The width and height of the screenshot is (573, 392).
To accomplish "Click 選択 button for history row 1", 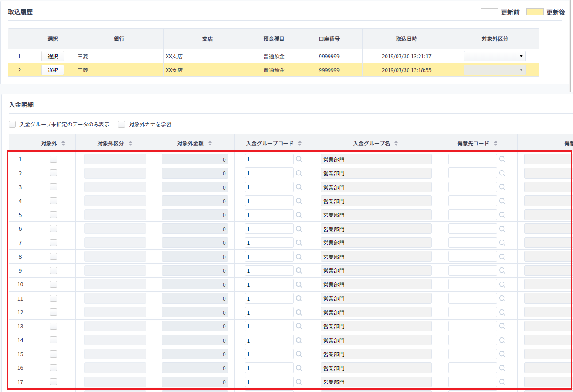I will tap(53, 56).
